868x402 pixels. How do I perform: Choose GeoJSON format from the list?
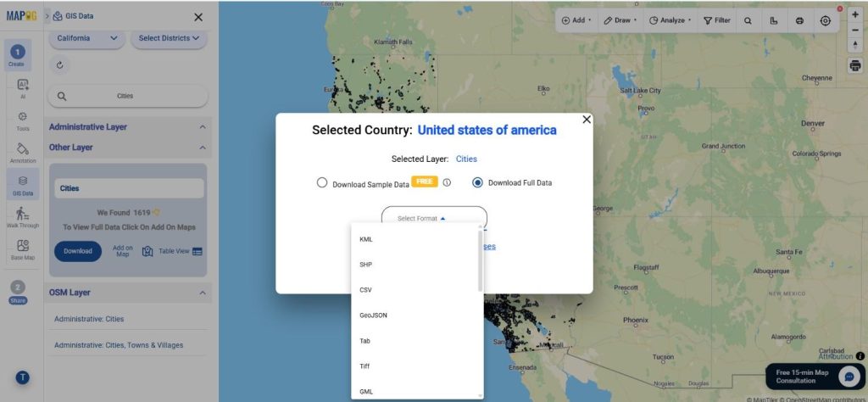[417, 315]
